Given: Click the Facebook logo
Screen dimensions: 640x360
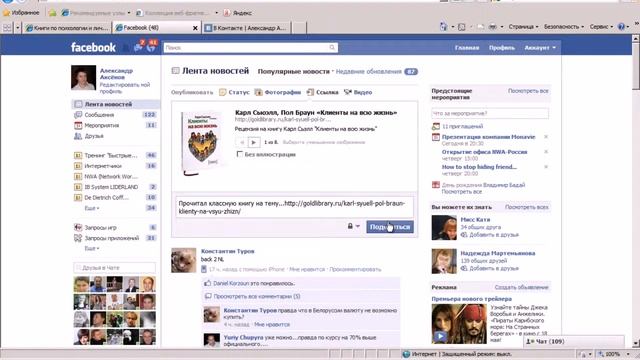Looking at the screenshot, I should pos(93,47).
